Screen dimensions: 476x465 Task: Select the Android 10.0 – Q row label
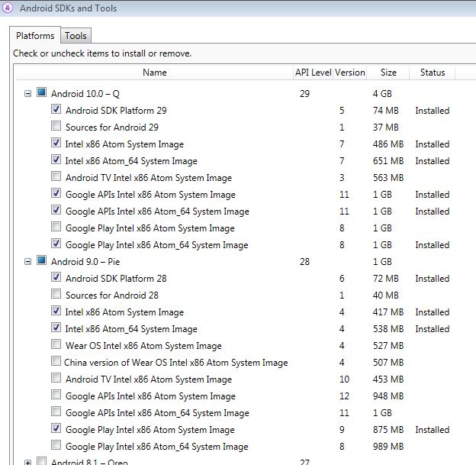[85, 94]
